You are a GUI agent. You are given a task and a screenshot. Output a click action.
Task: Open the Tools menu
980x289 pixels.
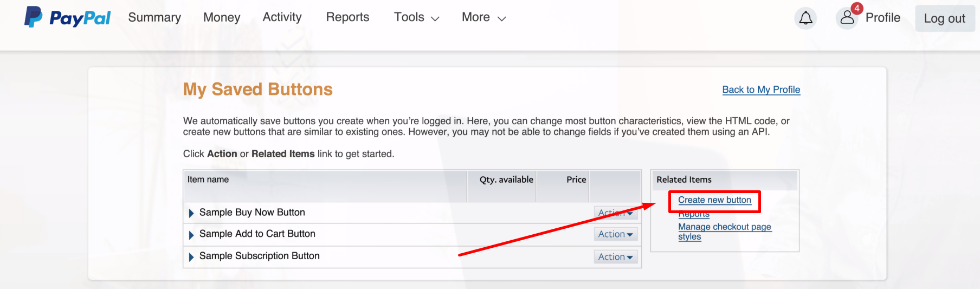[x=416, y=17]
